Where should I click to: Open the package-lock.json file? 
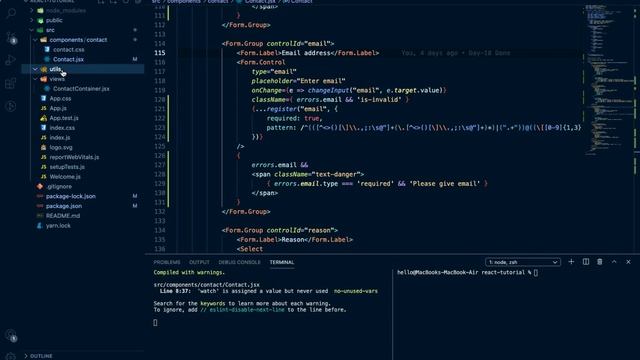71,197
